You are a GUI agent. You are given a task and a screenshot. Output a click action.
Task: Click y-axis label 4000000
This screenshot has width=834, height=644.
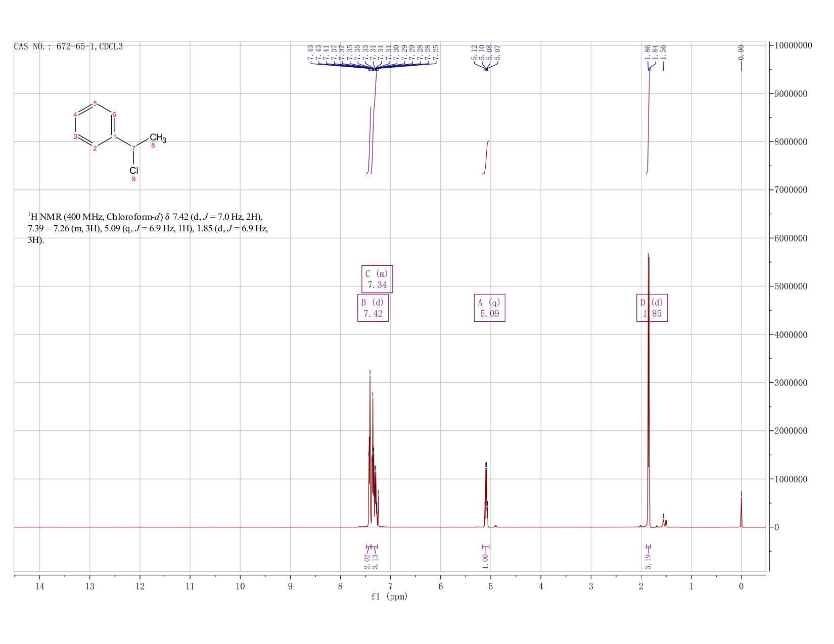pyautogui.click(x=791, y=334)
